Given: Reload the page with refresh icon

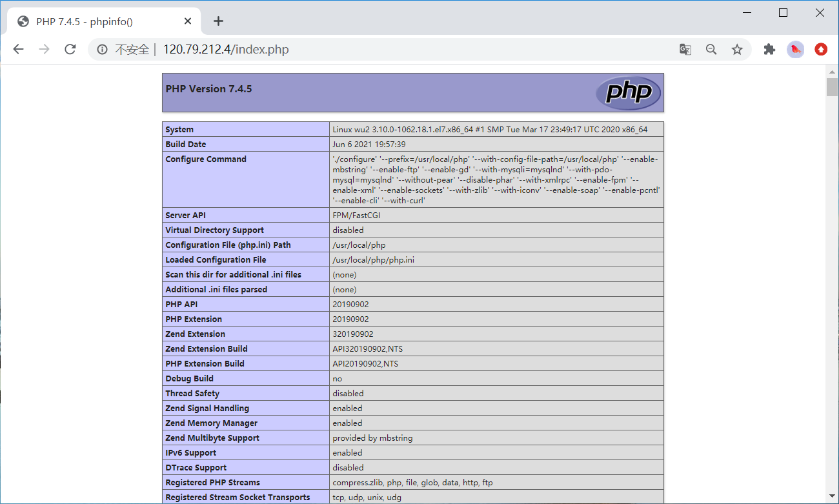Looking at the screenshot, I should pyautogui.click(x=70, y=49).
